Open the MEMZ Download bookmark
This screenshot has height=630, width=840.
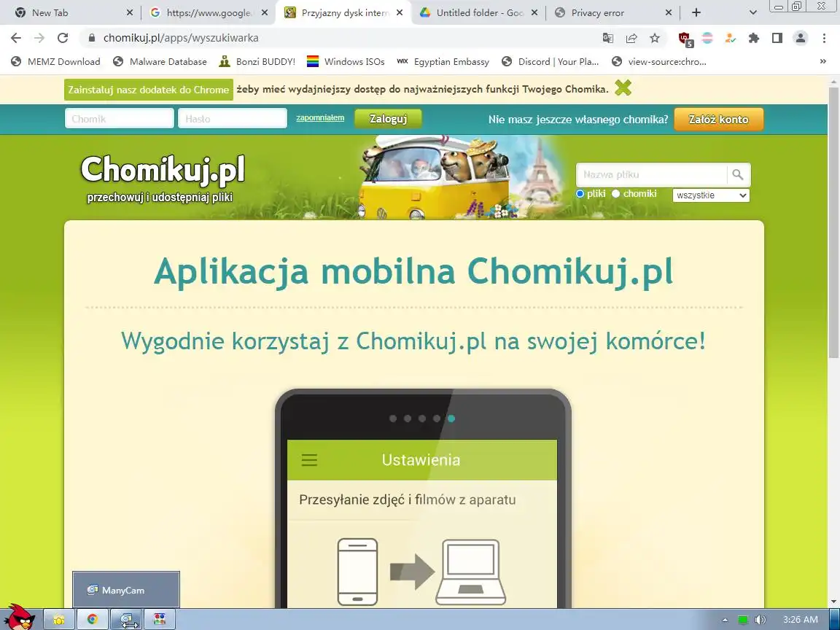[x=55, y=61]
